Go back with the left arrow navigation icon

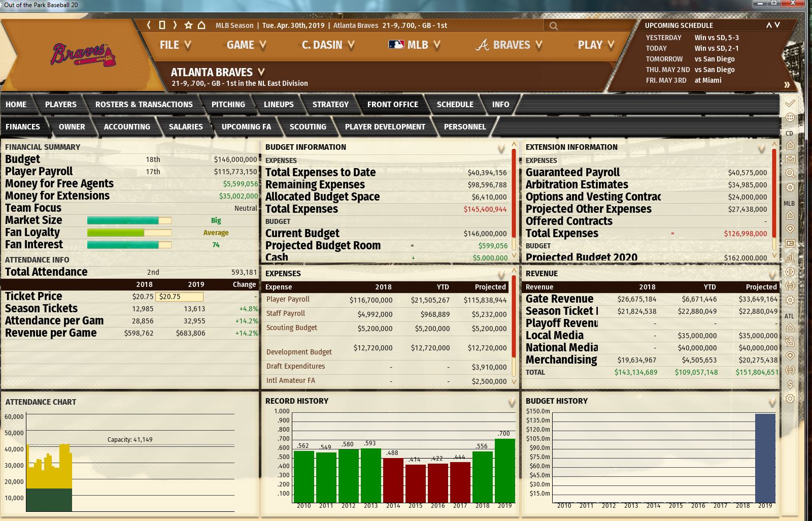coord(149,25)
